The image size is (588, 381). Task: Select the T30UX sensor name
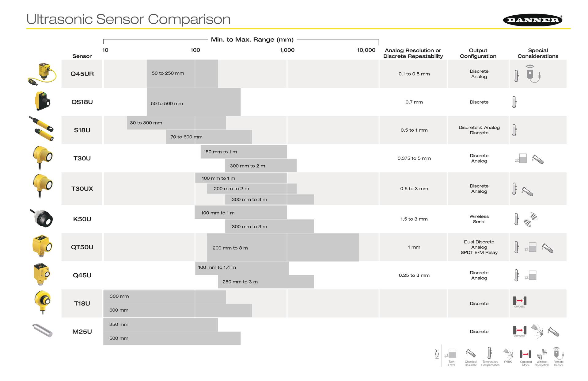pos(82,189)
